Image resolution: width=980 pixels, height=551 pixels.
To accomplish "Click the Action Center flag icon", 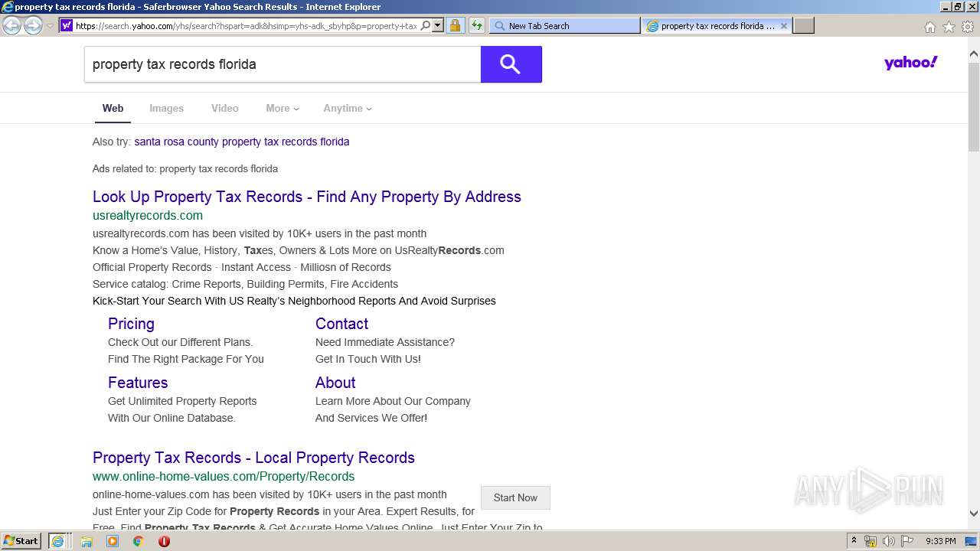I will pos(907,541).
